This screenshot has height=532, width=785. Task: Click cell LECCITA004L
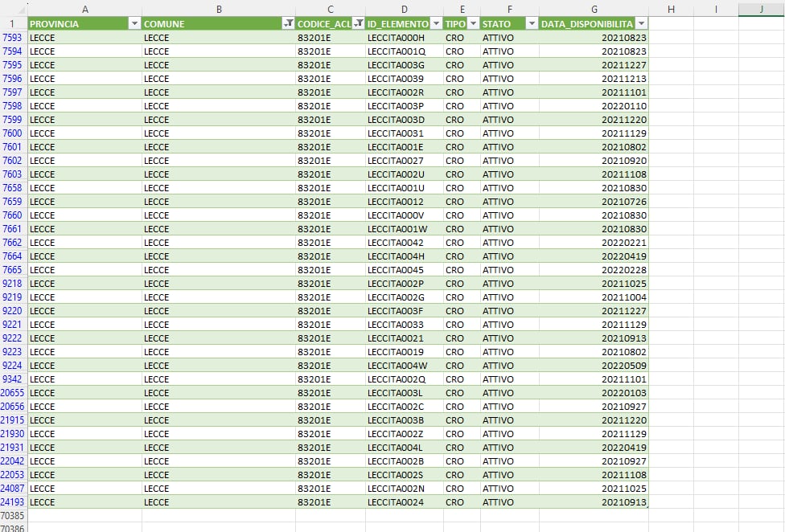pos(405,448)
